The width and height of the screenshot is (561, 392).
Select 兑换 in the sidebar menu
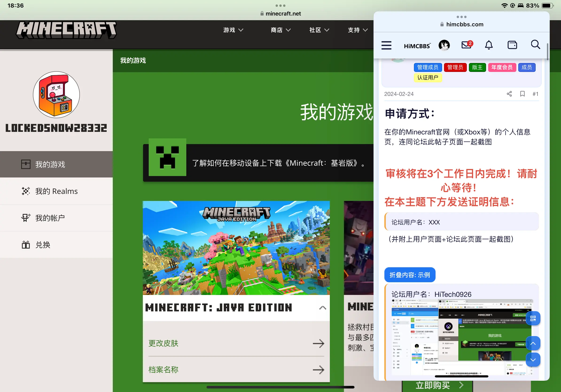[x=43, y=245]
